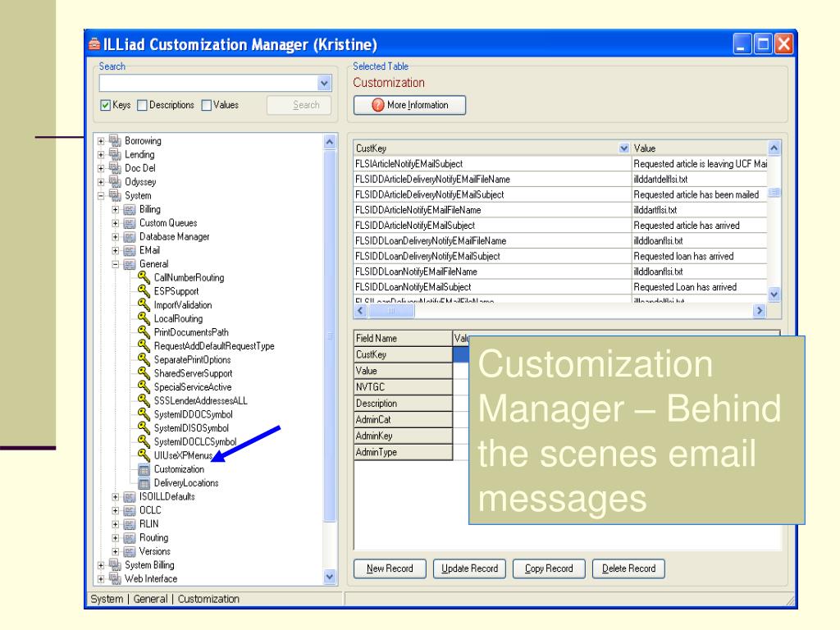
Task: Click the 'Requested loan has arrived' value cell
Action: [x=699, y=256]
